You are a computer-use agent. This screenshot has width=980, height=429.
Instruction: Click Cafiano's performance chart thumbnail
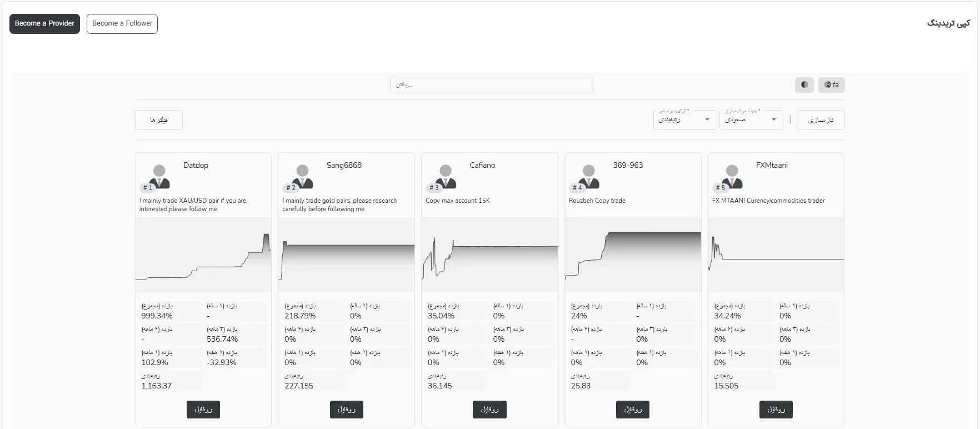pyautogui.click(x=489, y=255)
